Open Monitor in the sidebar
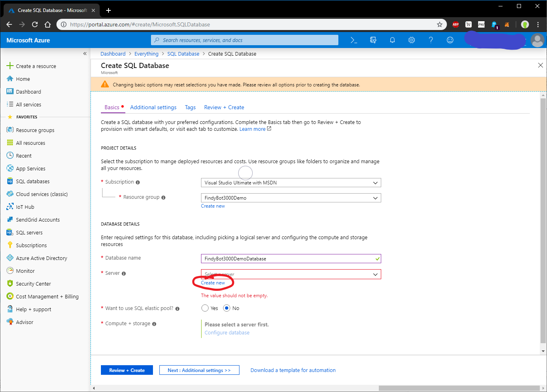 click(25, 271)
